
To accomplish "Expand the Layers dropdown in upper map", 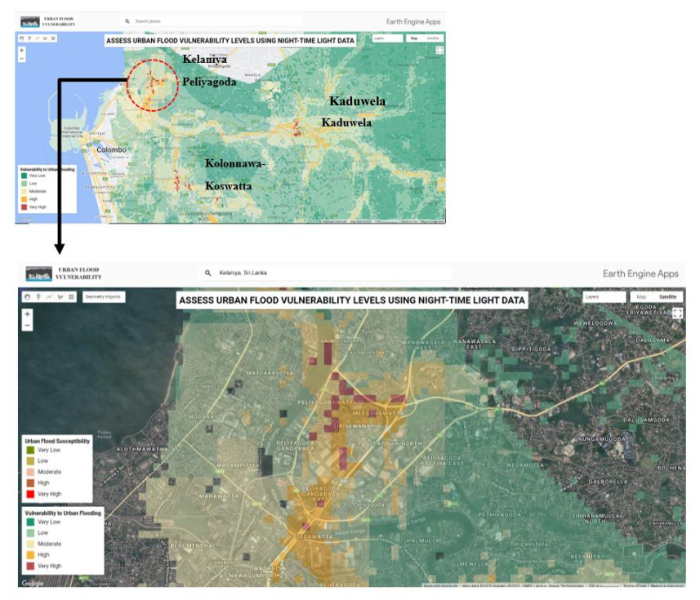I will click(386, 38).
